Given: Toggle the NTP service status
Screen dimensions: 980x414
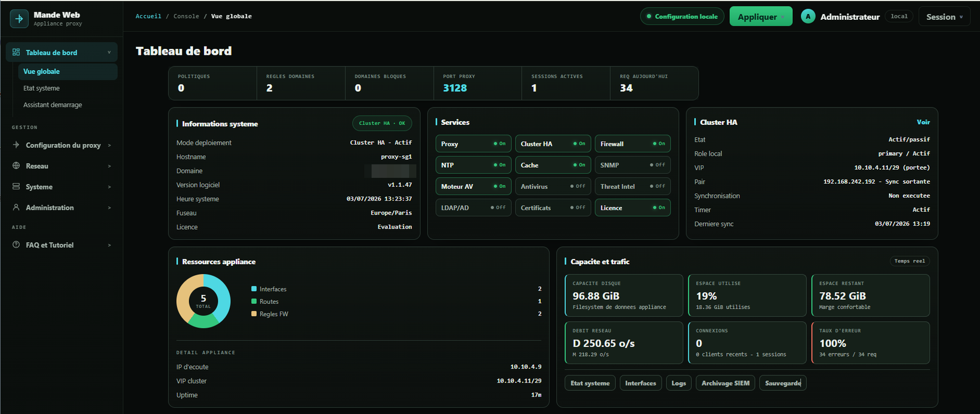Looking at the screenshot, I should [499, 165].
